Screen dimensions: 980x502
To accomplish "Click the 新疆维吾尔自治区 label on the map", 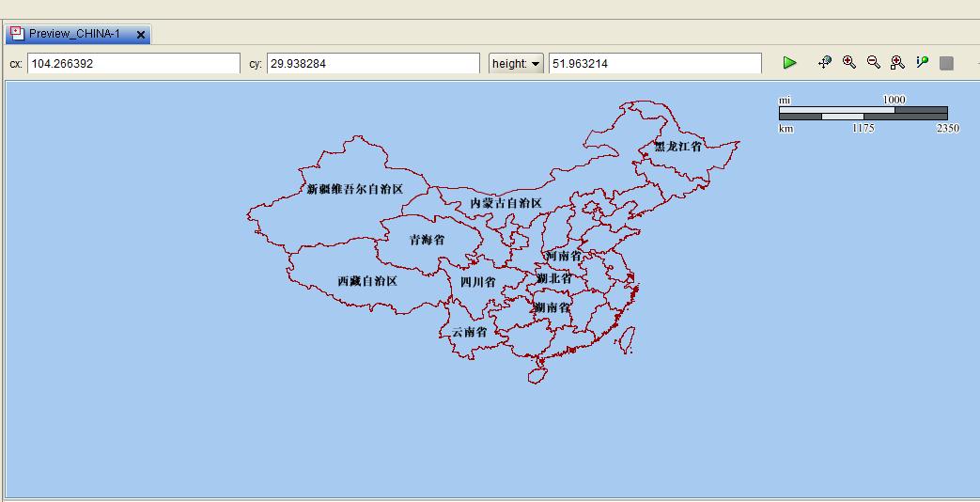I will click(x=354, y=189).
